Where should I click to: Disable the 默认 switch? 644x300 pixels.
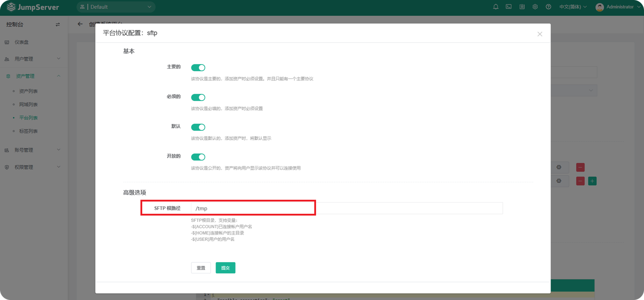tap(198, 127)
